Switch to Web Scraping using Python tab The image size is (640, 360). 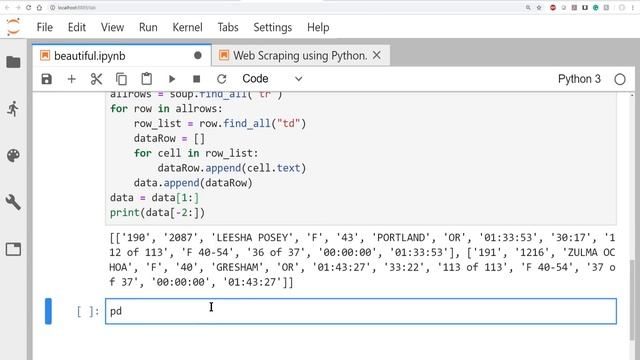(300, 56)
